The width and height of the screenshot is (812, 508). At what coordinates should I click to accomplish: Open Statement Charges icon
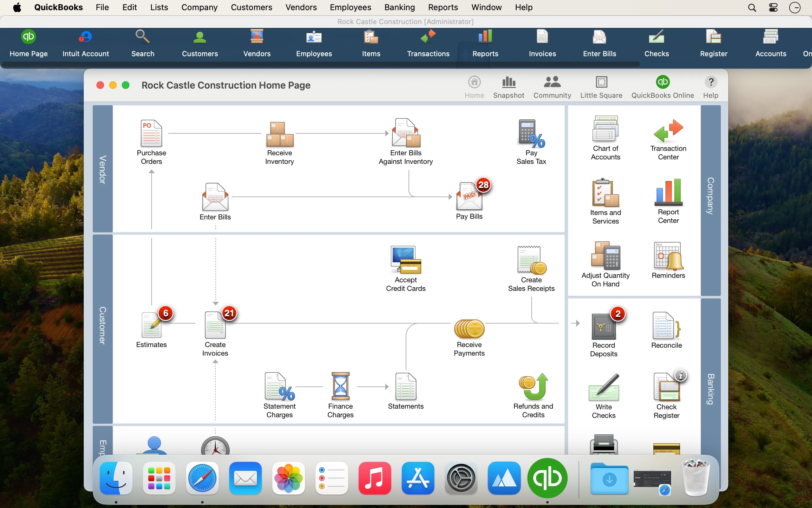click(x=279, y=386)
